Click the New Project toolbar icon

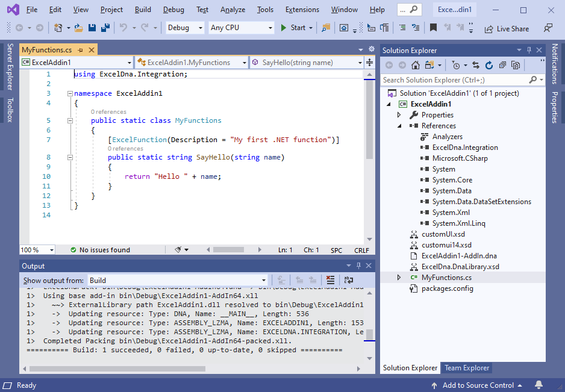58,28
